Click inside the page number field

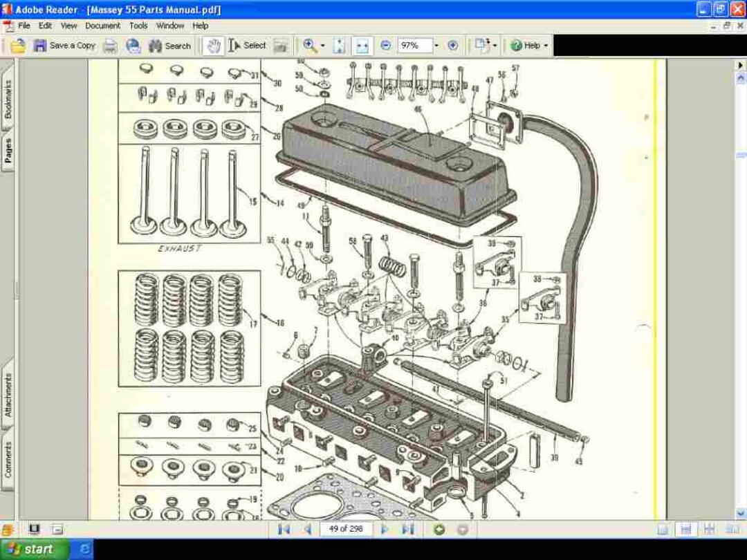point(346,529)
